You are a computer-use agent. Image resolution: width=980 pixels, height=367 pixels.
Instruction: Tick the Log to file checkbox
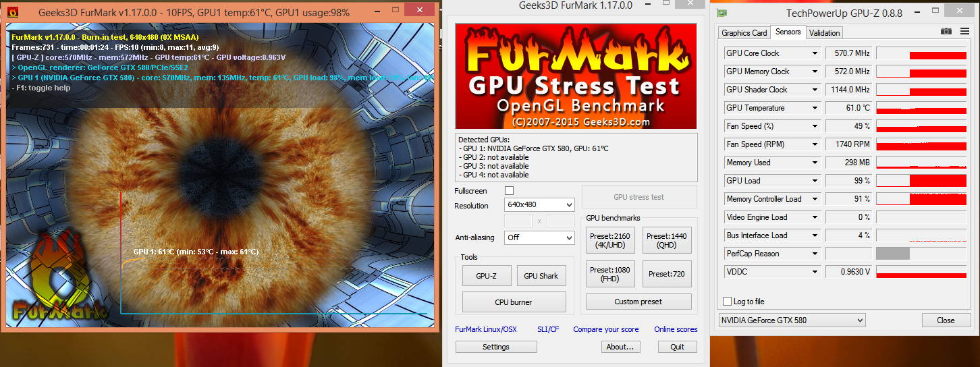tap(727, 302)
